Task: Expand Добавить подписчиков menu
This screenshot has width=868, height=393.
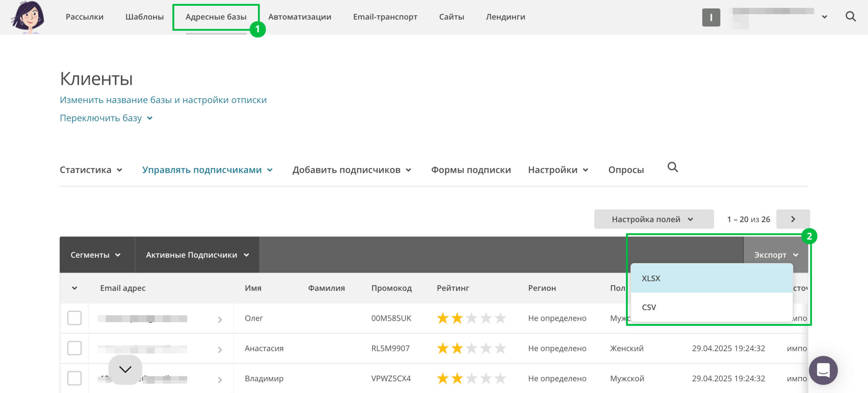Action: (352, 170)
